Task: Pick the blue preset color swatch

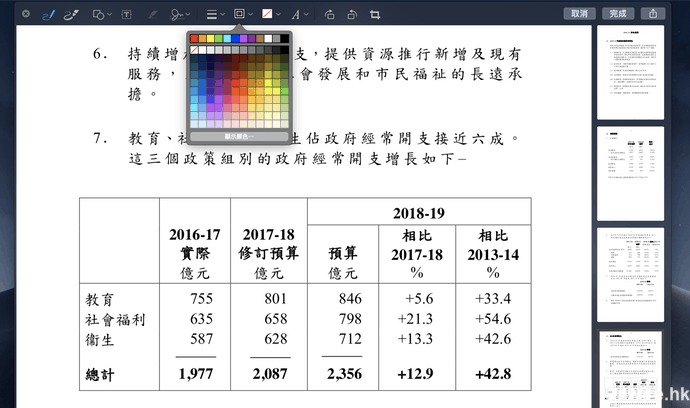Action: pos(235,39)
